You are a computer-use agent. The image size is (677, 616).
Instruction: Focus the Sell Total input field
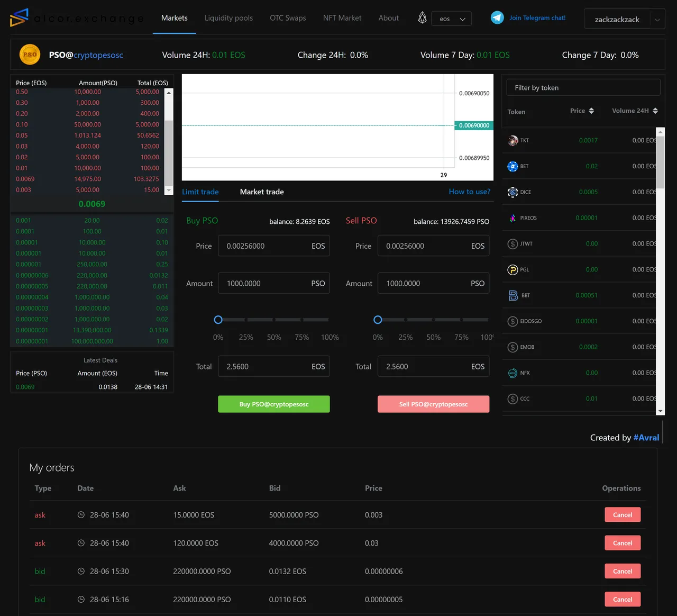(434, 367)
